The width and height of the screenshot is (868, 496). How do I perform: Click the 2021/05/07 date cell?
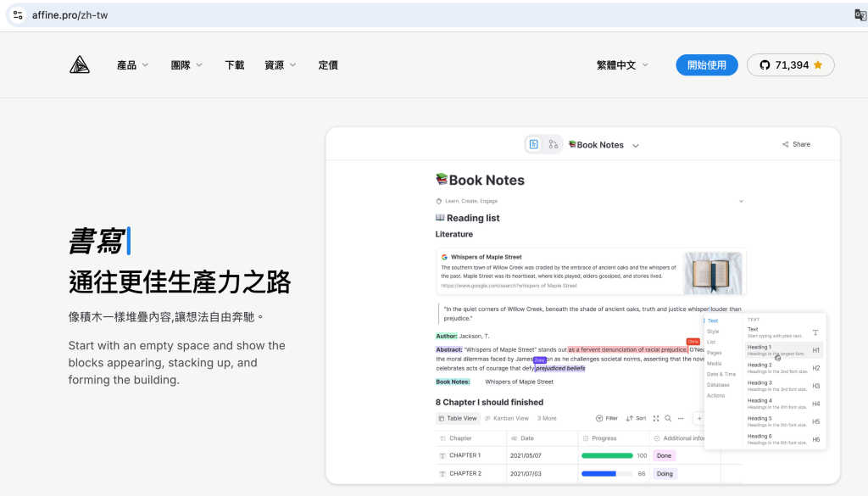[542, 455]
